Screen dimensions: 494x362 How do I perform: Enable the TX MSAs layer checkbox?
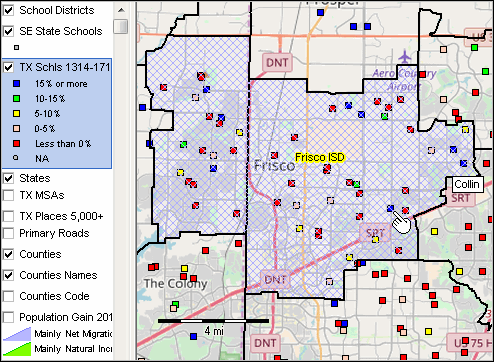coord(8,195)
